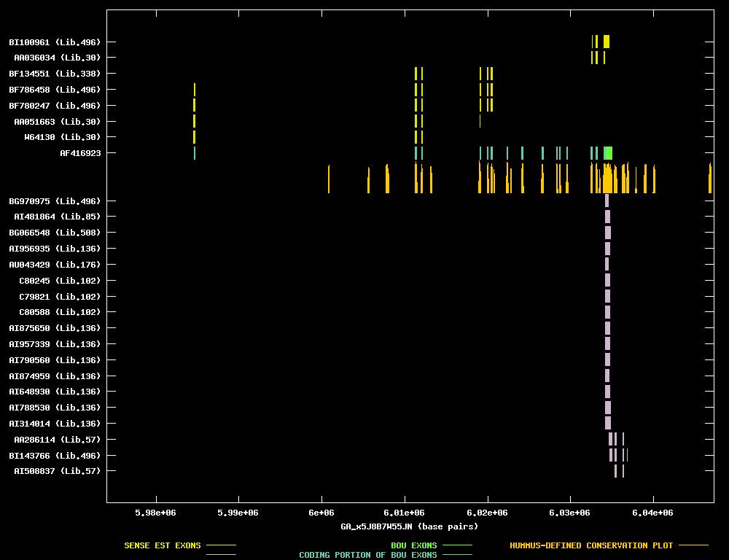Select the AI874959 (Lib.136) row label

point(55,376)
